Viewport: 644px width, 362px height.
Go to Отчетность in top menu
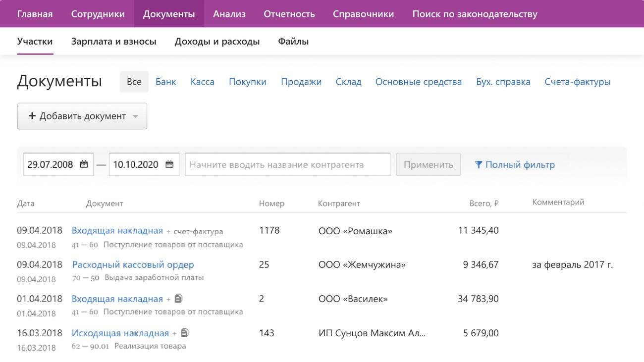tap(289, 14)
